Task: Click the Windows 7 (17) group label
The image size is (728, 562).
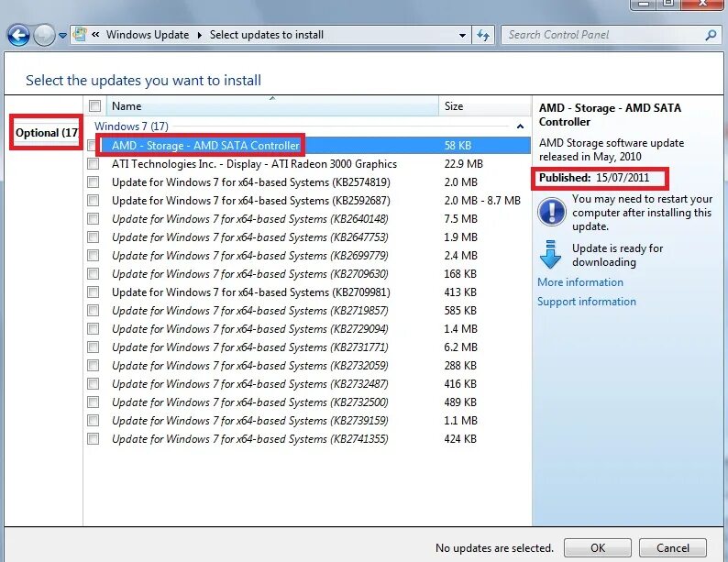Action: coord(131,127)
